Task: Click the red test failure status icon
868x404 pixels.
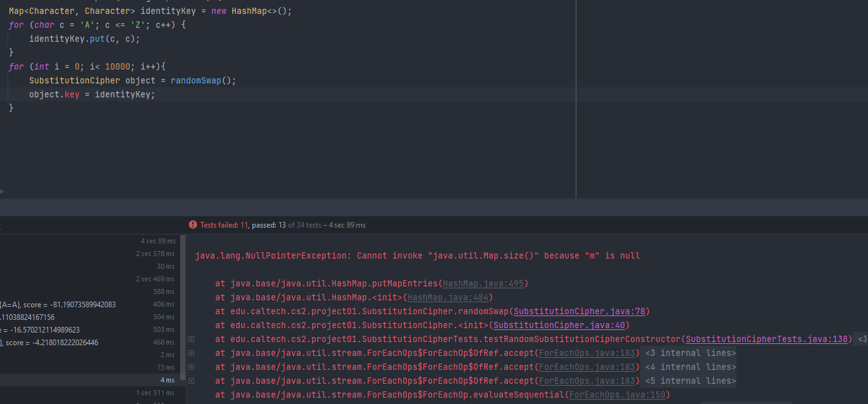Action: 193,225
